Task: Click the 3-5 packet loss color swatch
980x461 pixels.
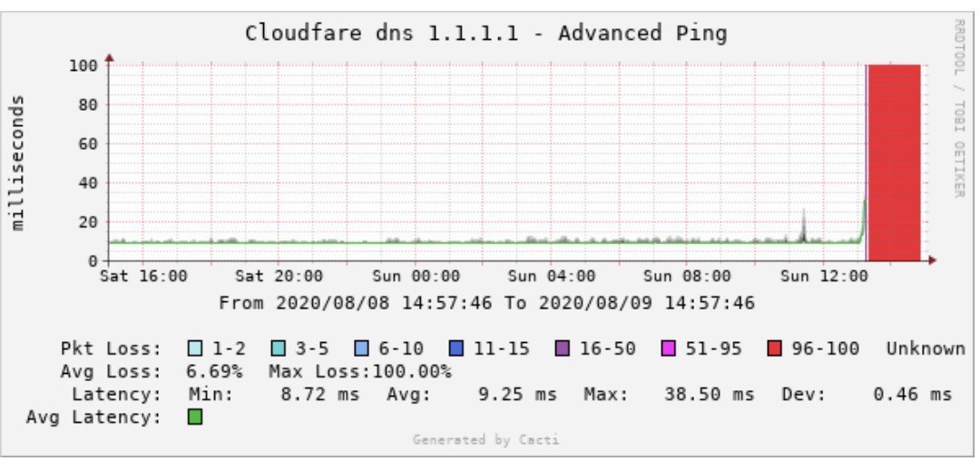Action: point(279,348)
